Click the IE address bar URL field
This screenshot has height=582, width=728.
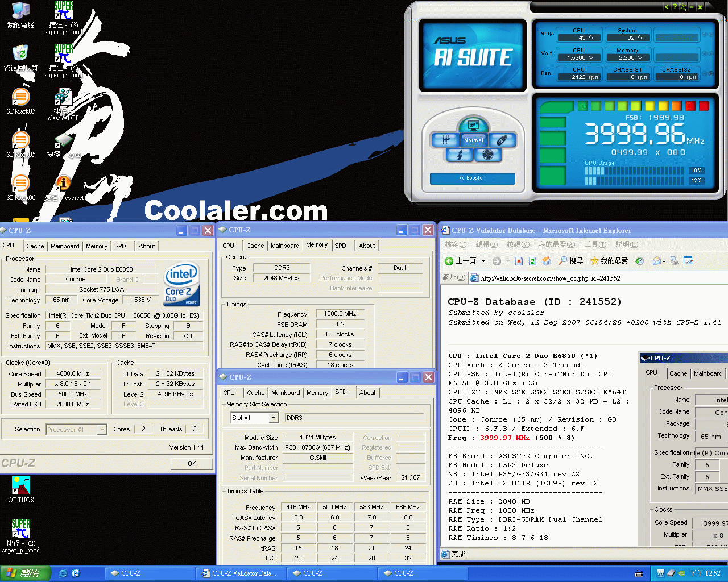[597, 278]
